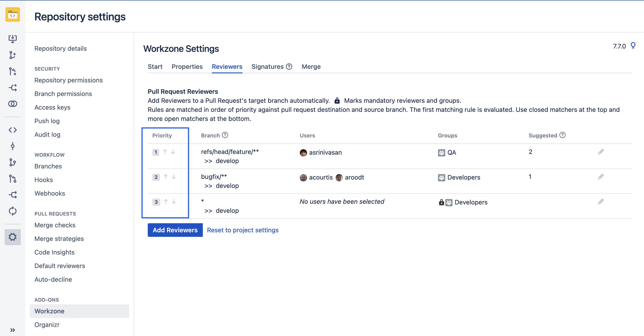644x336 pixels.
Task: Select the Repository settings gear icon
Action: tap(12, 237)
